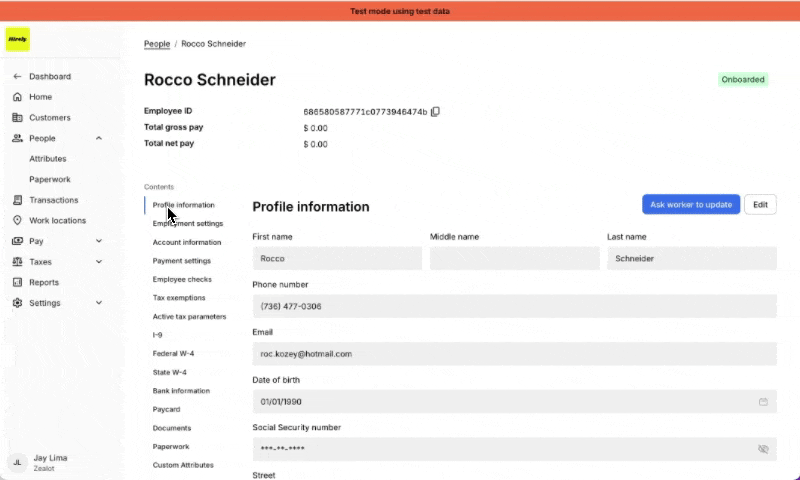Jump to Custom Attributes in Contents
800x480 pixels.
tap(183, 465)
